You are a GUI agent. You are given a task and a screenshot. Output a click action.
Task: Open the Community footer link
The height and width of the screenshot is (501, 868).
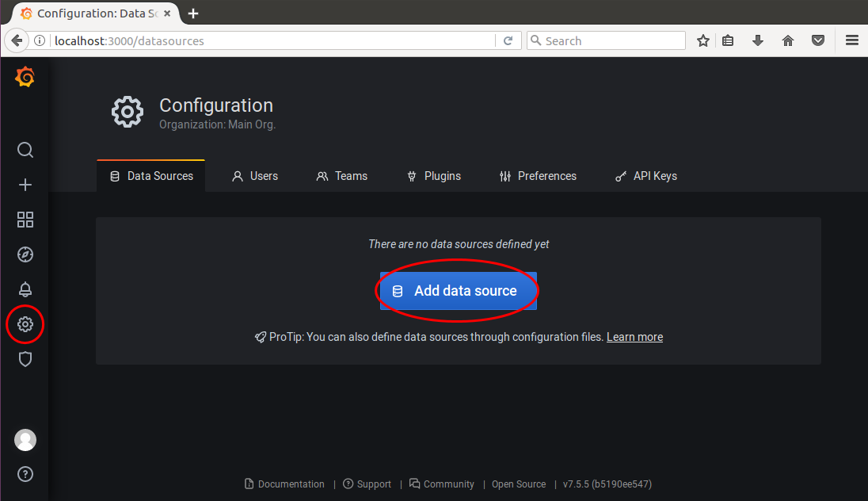pyautogui.click(x=442, y=484)
